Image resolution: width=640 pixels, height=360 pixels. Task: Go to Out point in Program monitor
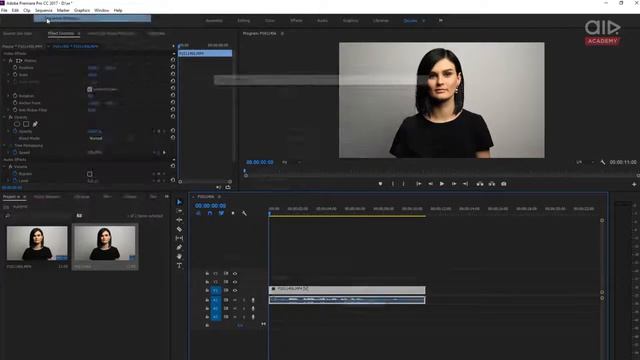(x=465, y=184)
